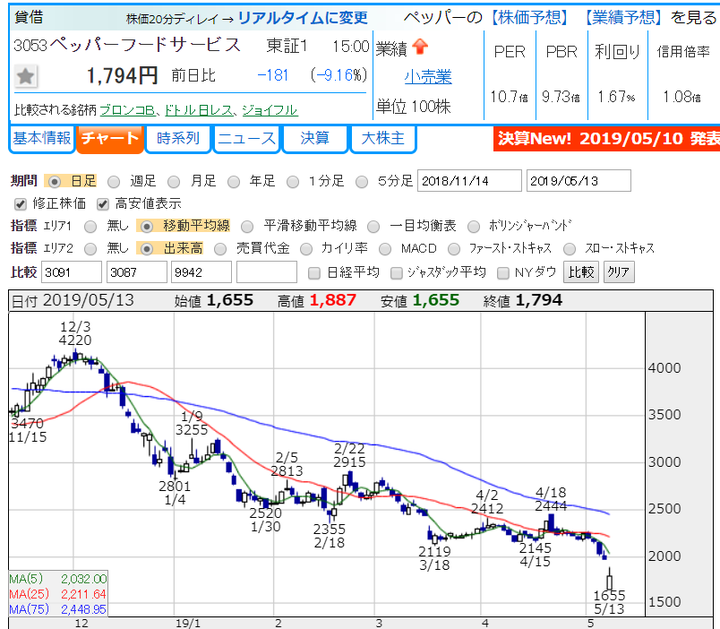Open the ドトル日レス comparison link
This screenshot has width=720, height=629.
point(198,110)
